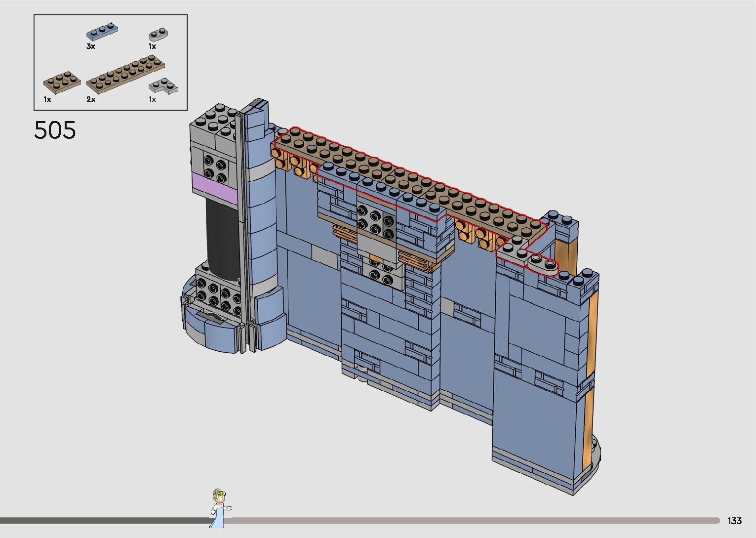Select the long tan plate in parts box
The image size is (756, 538).
125,74
